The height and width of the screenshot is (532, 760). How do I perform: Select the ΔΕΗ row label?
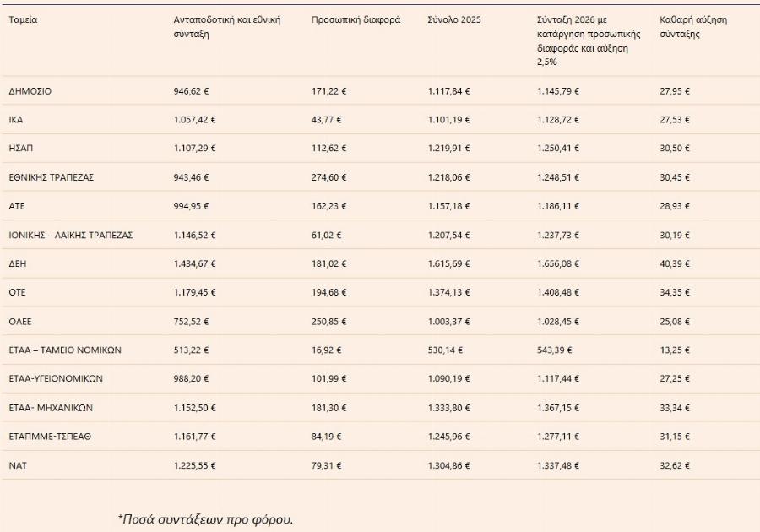[x=18, y=263]
